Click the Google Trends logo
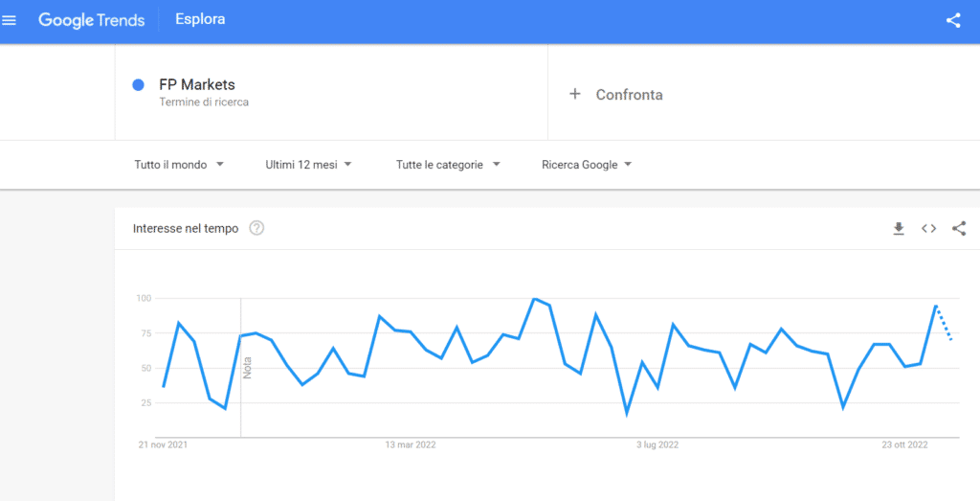Image resolution: width=980 pixels, height=501 pixels. click(x=91, y=20)
